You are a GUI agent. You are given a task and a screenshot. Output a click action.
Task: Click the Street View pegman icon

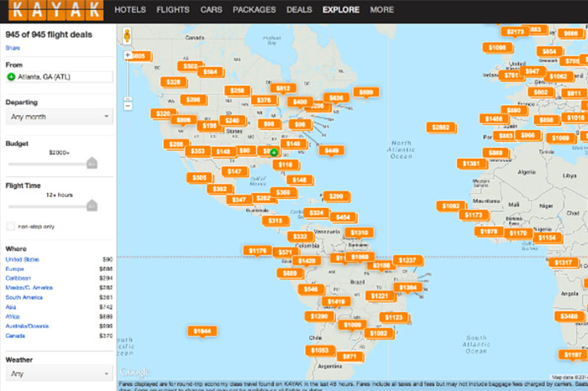[x=127, y=36]
